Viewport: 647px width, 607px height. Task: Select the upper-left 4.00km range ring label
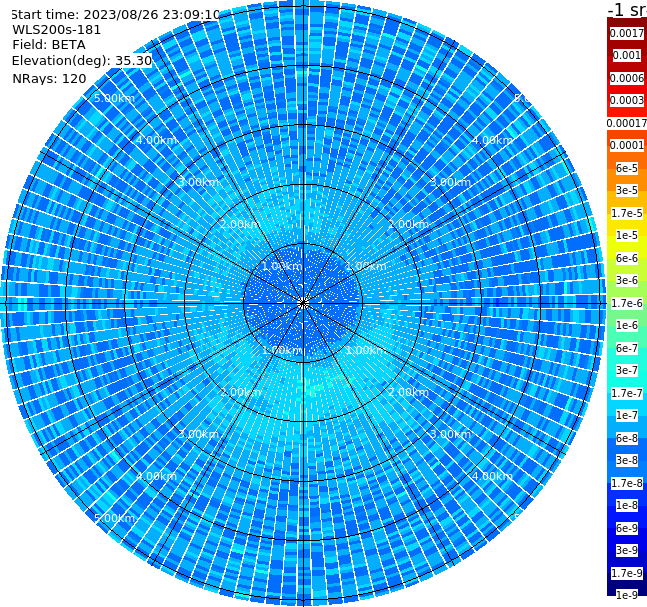pos(156,140)
